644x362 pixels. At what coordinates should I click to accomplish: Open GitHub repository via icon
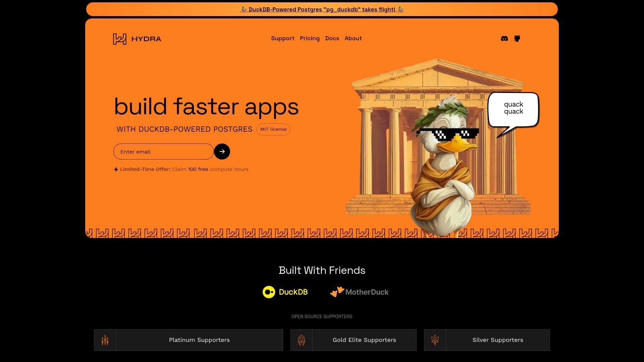click(x=517, y=39)
